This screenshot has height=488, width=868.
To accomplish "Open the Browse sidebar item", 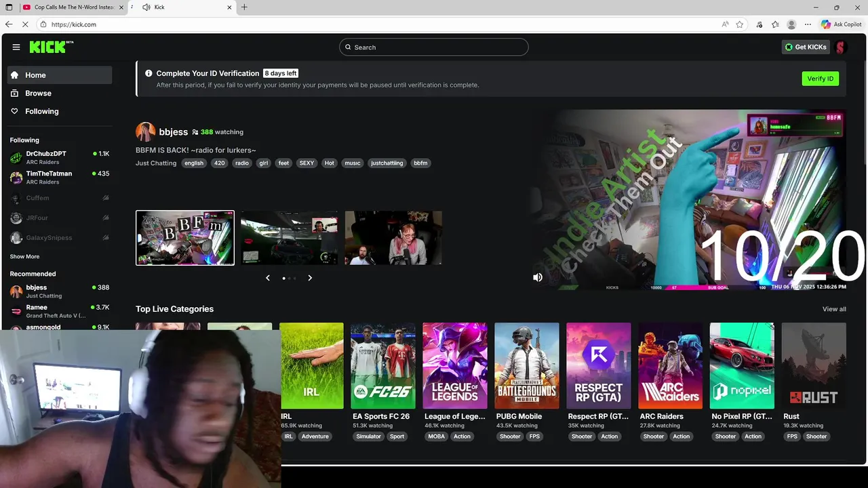I will click(60, 93).
